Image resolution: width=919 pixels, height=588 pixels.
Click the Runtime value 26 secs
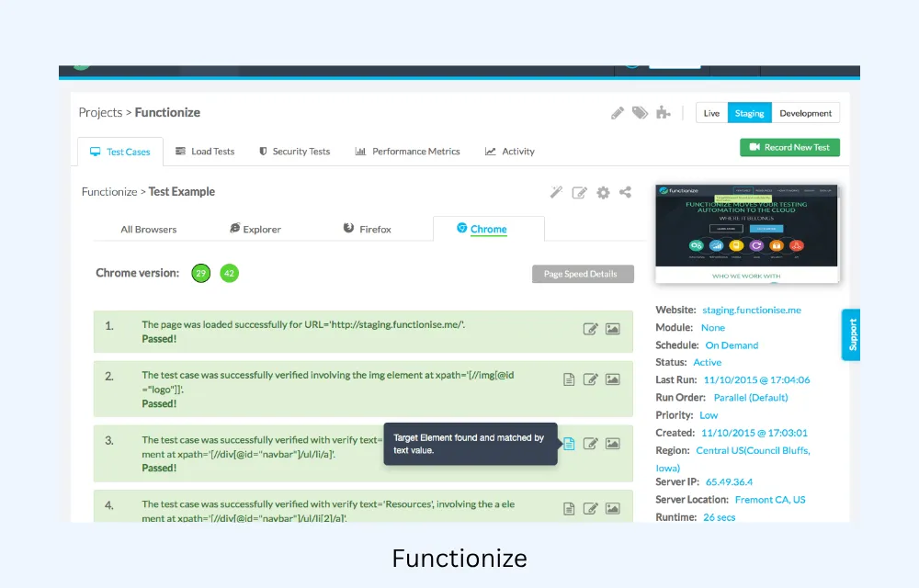pos(720,517)
